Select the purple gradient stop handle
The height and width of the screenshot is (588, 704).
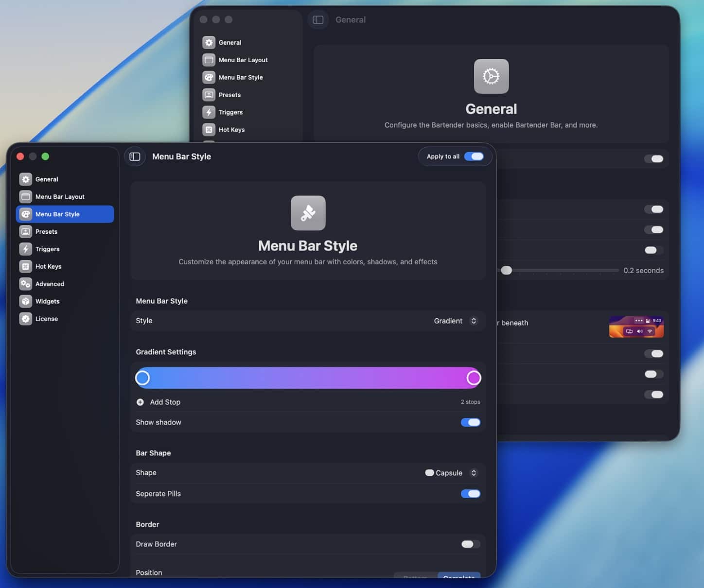474,378
